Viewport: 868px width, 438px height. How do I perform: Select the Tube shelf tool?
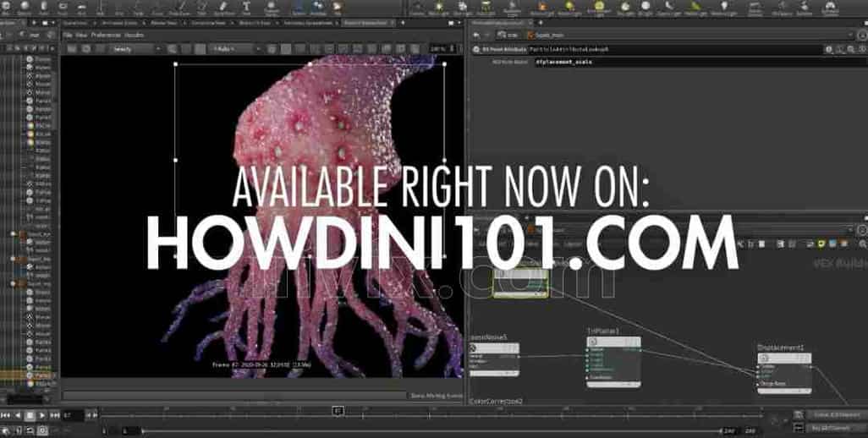[44, 7]
